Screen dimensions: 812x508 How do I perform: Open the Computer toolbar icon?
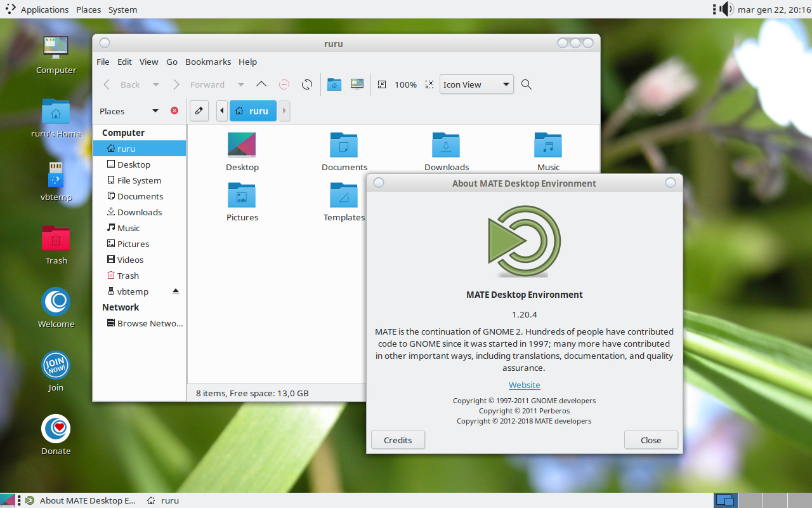pos(357,84)
